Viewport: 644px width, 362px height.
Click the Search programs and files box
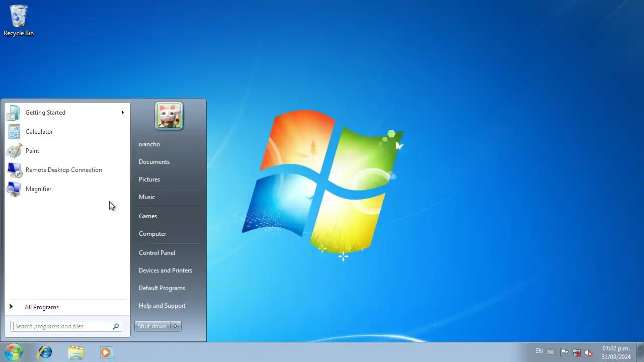(66, 326)
